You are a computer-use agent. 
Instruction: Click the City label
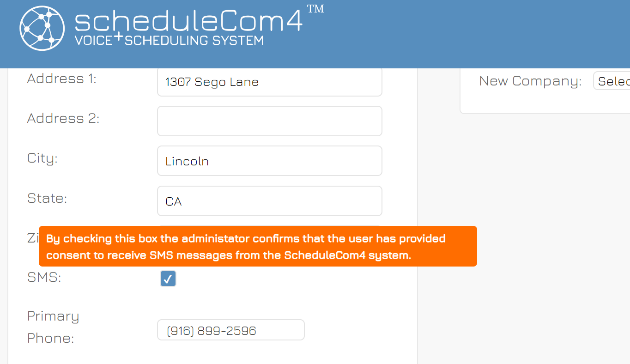42,158
